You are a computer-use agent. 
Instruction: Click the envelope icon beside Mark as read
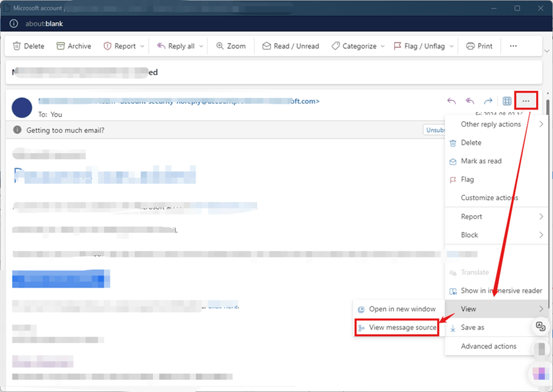point(453,162)
